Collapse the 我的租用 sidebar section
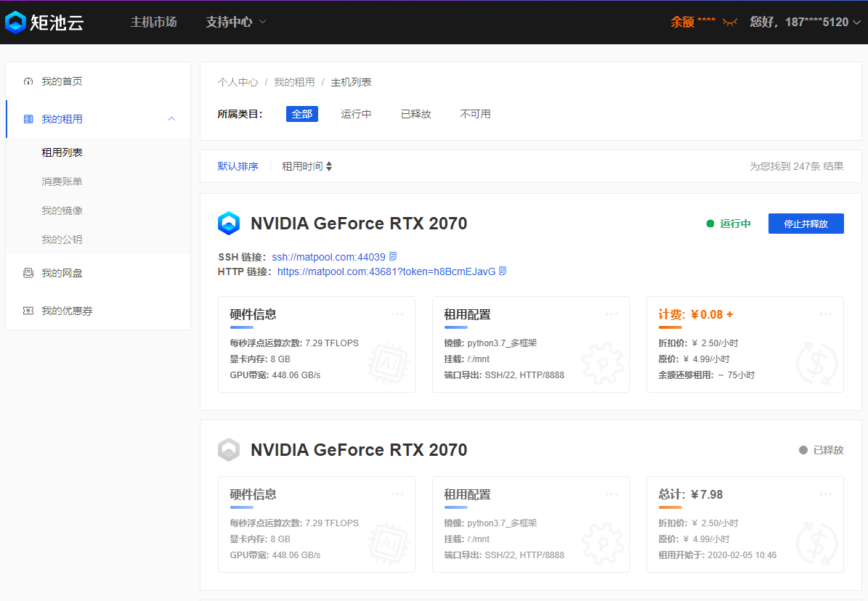Viewport: 868px width, 601px height. [x=171, y=119]
